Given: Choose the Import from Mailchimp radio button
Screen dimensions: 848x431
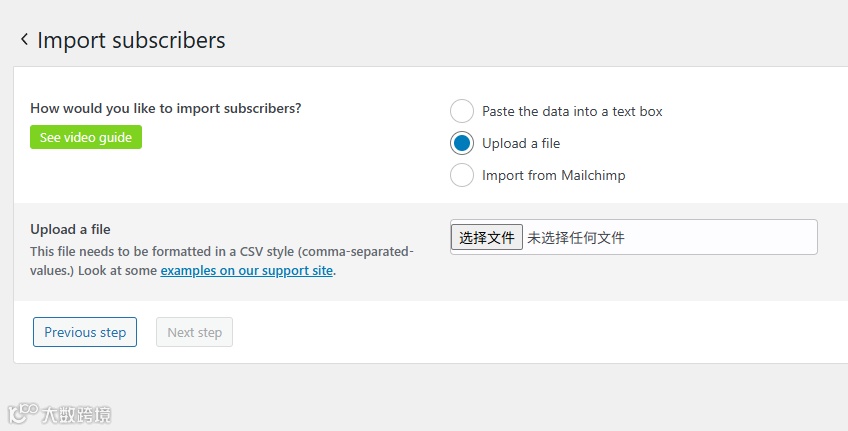Looking at the screenshot, I should pos(461,175).
